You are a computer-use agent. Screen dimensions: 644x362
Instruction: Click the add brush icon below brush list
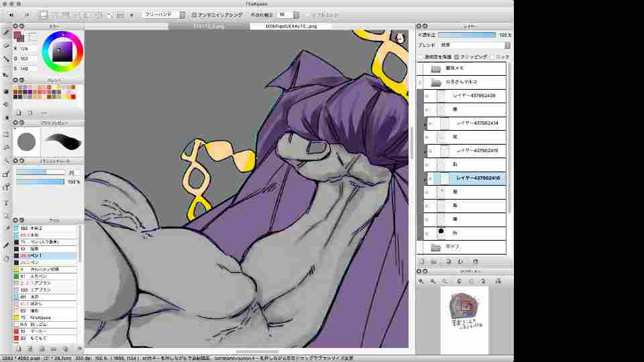tap(18, 349)
